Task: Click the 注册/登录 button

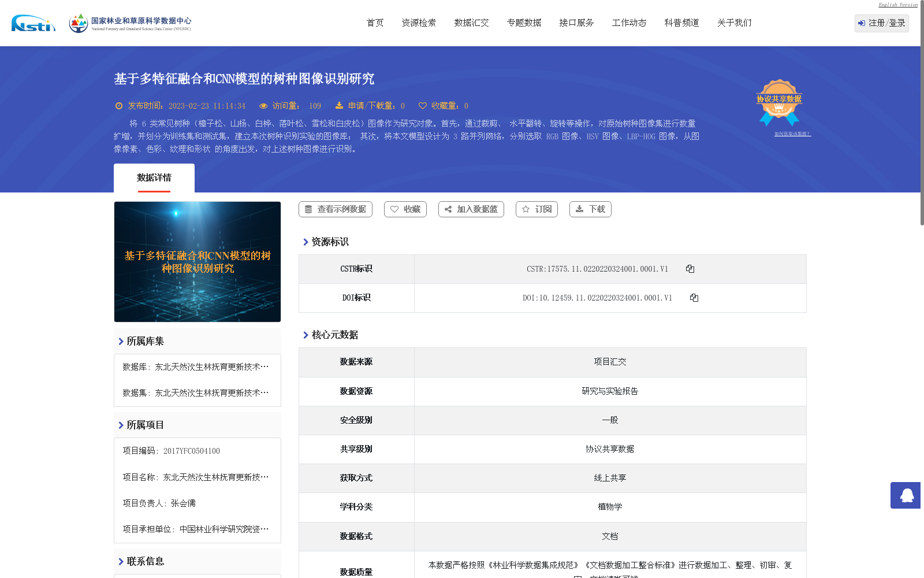Action: (x=881, y=23)
